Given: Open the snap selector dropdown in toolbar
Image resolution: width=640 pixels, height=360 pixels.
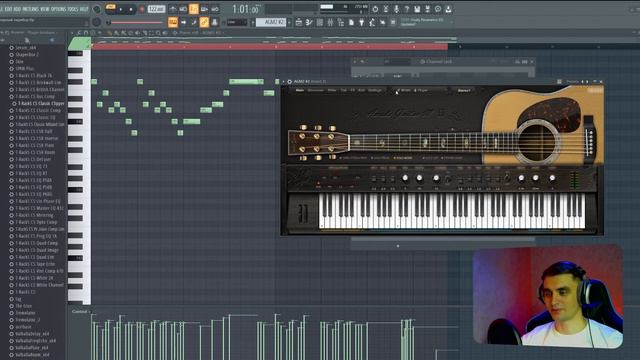Looking at the screenshot, I should (x=237, y=22).
